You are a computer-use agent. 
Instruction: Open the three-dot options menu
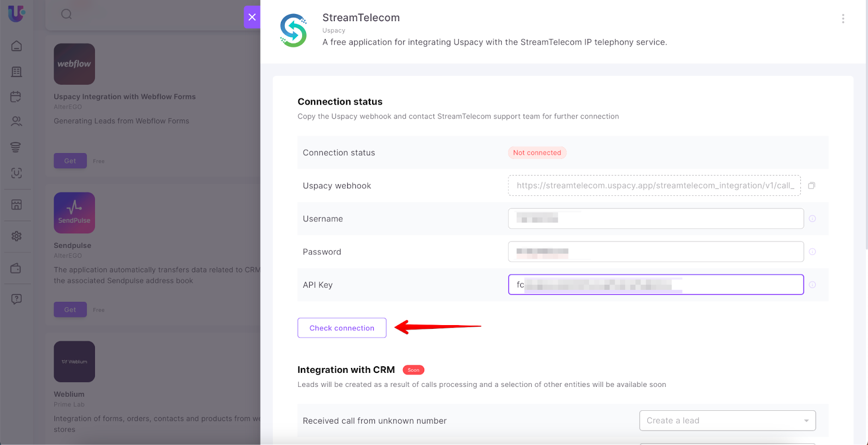pyautogui.click(x=843, y=18)
